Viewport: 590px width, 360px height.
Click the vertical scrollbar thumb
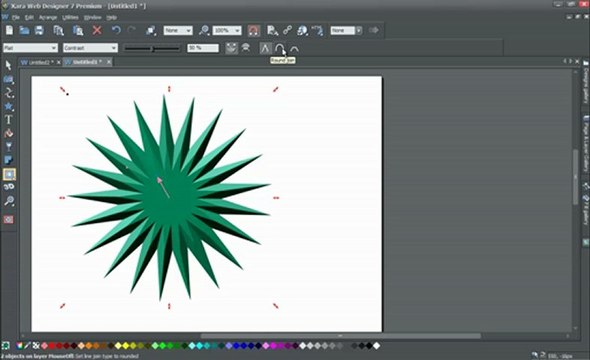point(575,177)
